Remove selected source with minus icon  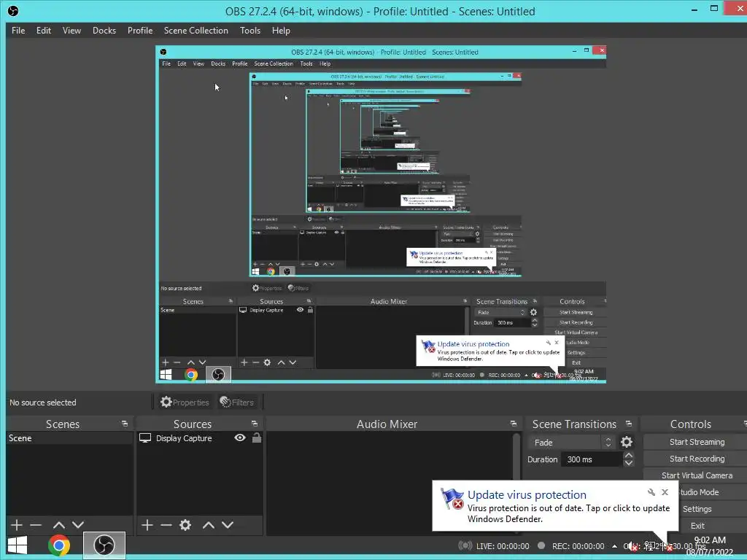pos(166,525)
